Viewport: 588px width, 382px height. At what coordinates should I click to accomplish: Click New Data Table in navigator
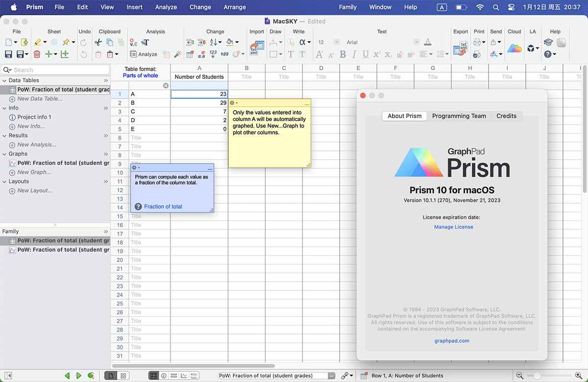coord(40,98)
